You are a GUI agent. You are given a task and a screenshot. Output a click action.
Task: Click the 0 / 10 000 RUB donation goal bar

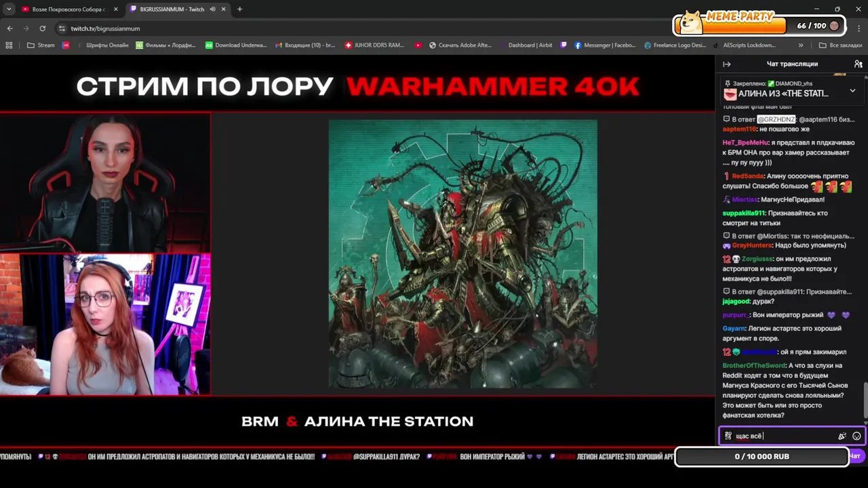[762, 457]
